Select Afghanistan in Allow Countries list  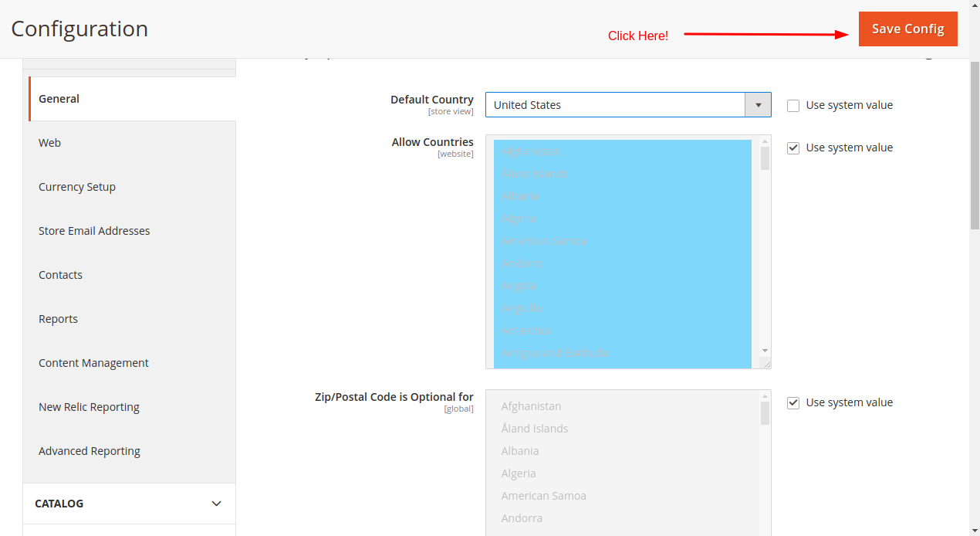[623, 151]
